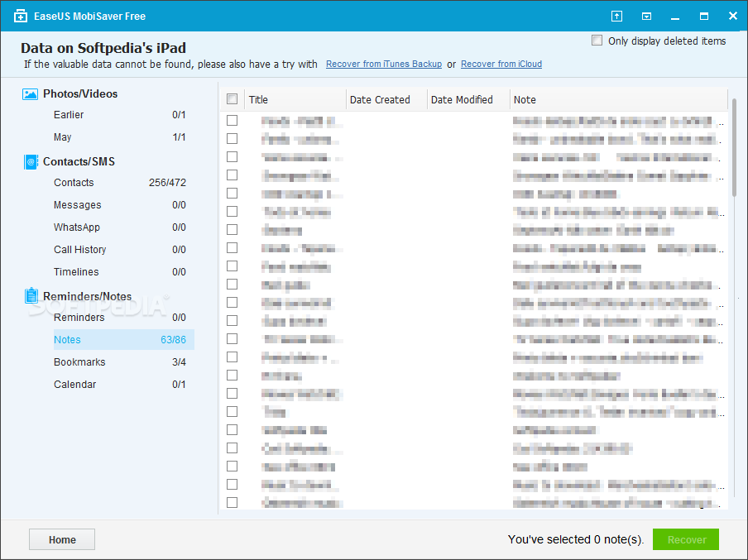Click the 63/86 notes count
The width and height of the screenshot is (748, 560).
click(173, 340)
